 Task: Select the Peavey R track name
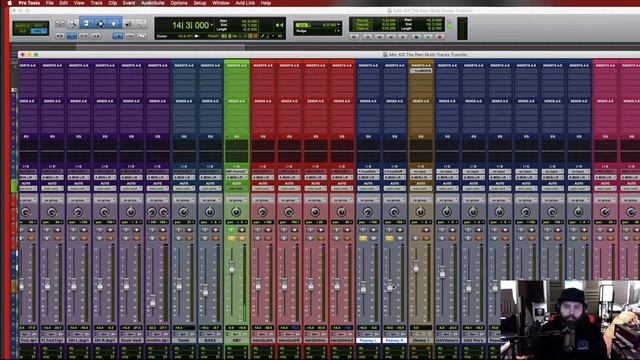(x=394, y=340)
